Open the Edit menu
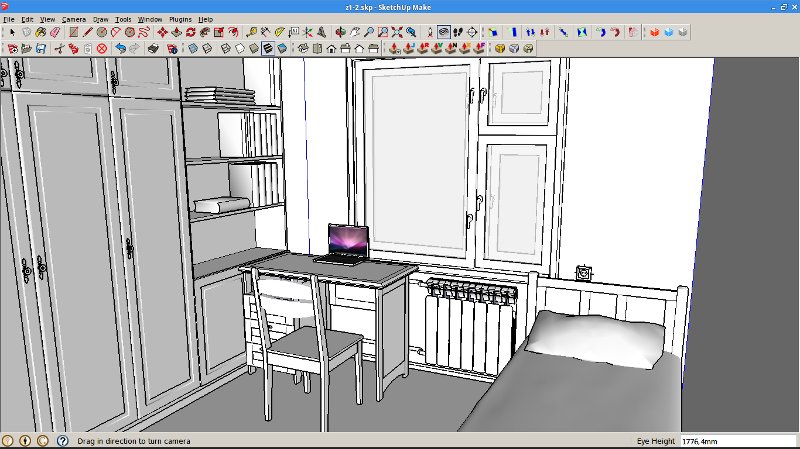This screenshot has height=449, width=800. [x=27, y=19]
